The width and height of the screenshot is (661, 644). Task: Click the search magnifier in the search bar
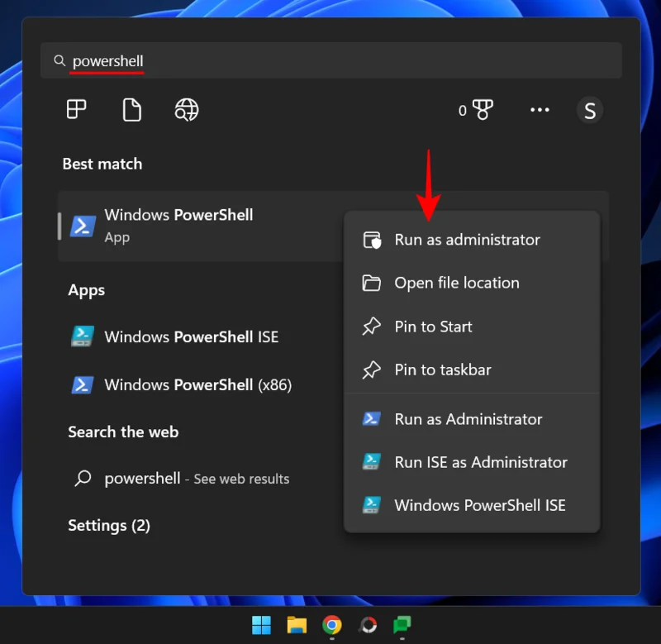(x=59, y=60)
